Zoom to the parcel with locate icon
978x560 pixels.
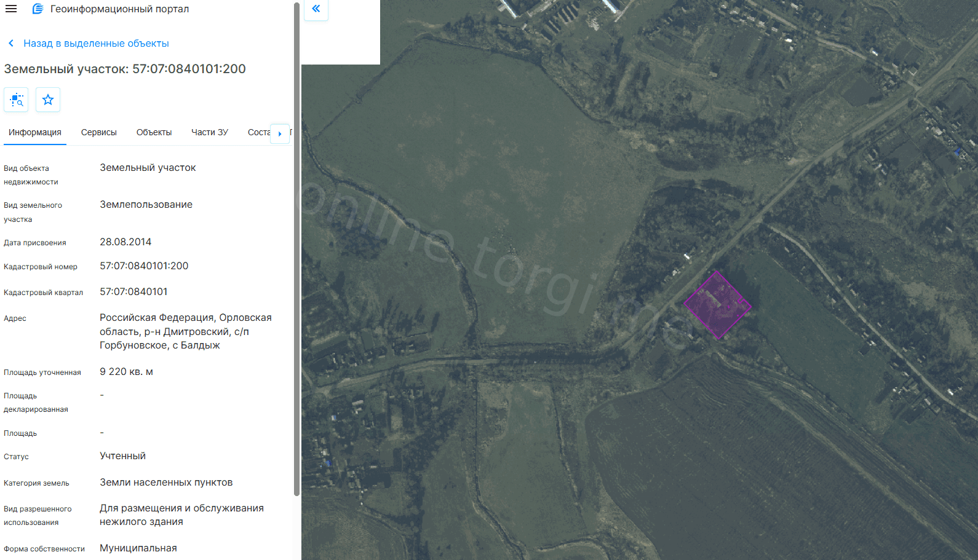click(x=17, y=100)
